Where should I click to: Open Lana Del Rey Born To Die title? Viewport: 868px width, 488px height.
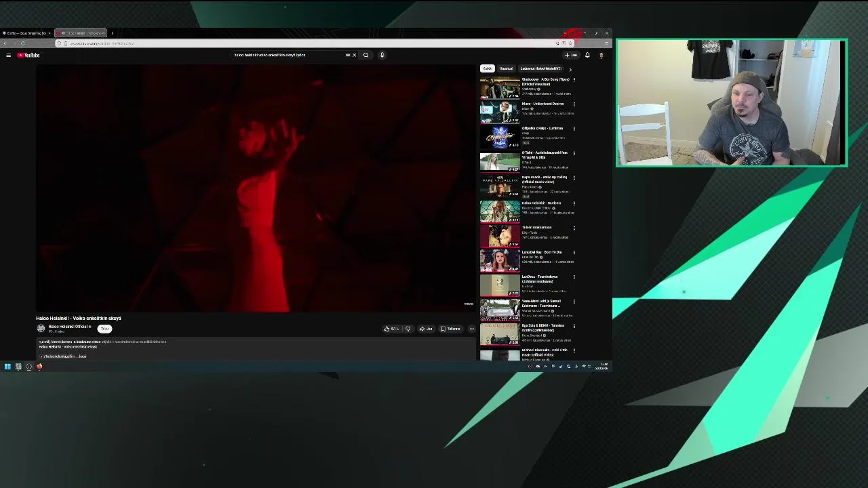[x=542, y=252]
